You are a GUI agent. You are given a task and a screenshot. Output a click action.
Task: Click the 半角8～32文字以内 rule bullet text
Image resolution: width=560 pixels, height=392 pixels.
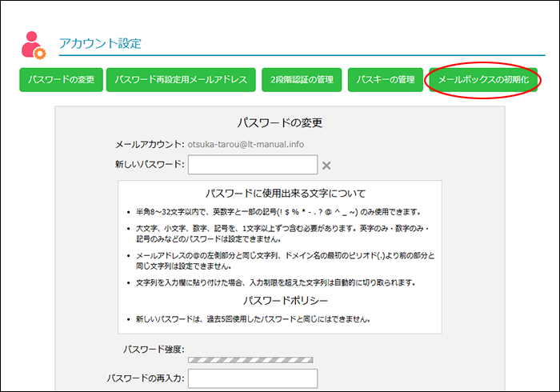pyautogui.click(x=278, y=213)
